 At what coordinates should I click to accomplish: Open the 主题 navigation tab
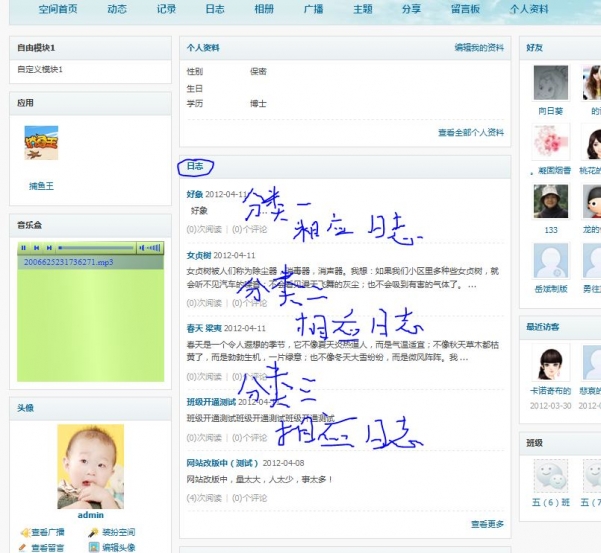pos(363,9)
